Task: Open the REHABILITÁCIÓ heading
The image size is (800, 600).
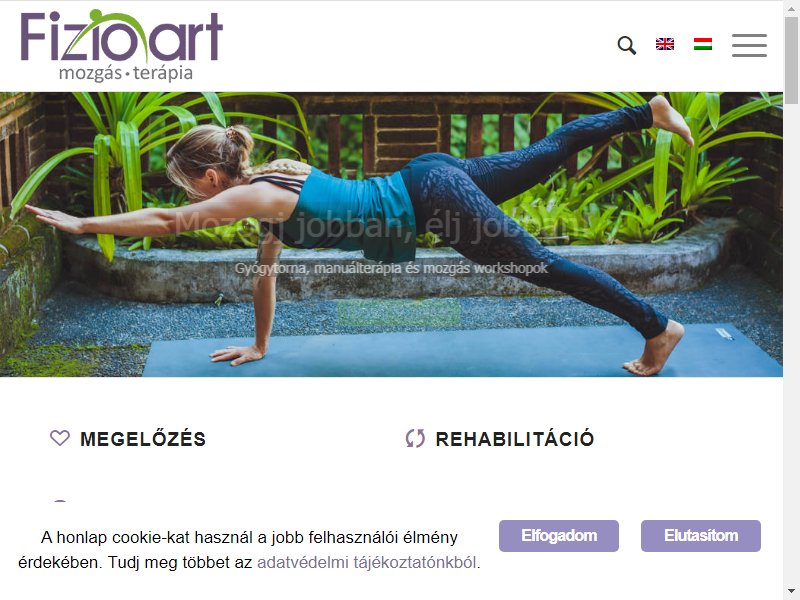Action: coord(514,439)
